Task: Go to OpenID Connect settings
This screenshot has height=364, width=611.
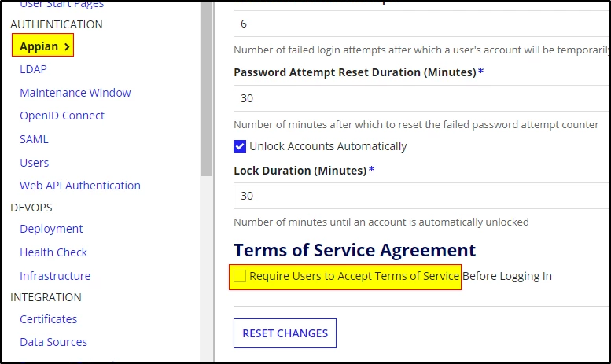Action: (62, 116)
